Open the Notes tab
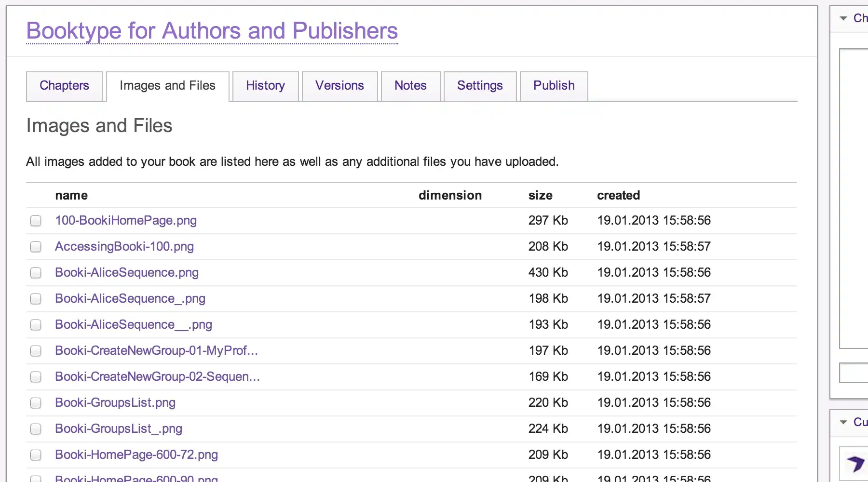 point(410,86)
